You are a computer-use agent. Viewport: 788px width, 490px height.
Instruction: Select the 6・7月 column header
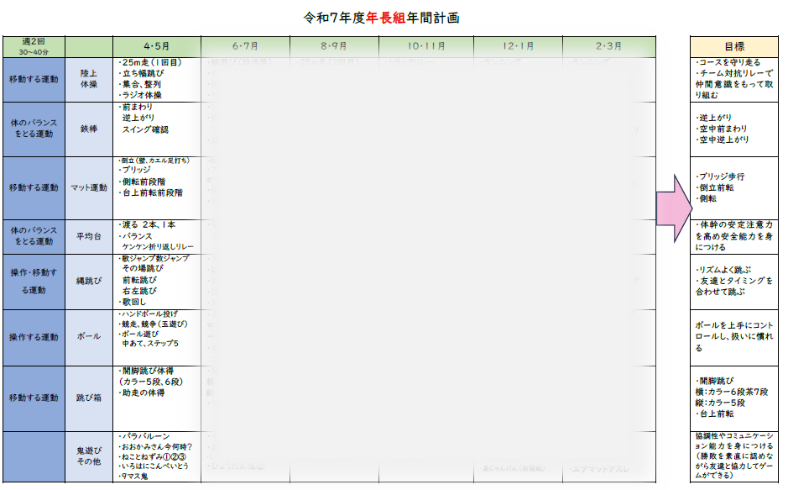(245, 47)
